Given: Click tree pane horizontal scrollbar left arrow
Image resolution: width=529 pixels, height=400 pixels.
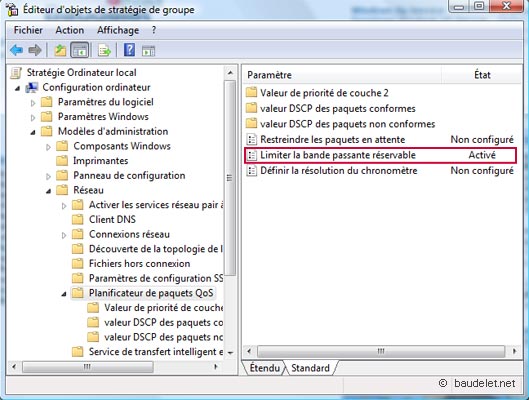Looking at the screenshot, I should pyautogui.click(x=14, y=367).
